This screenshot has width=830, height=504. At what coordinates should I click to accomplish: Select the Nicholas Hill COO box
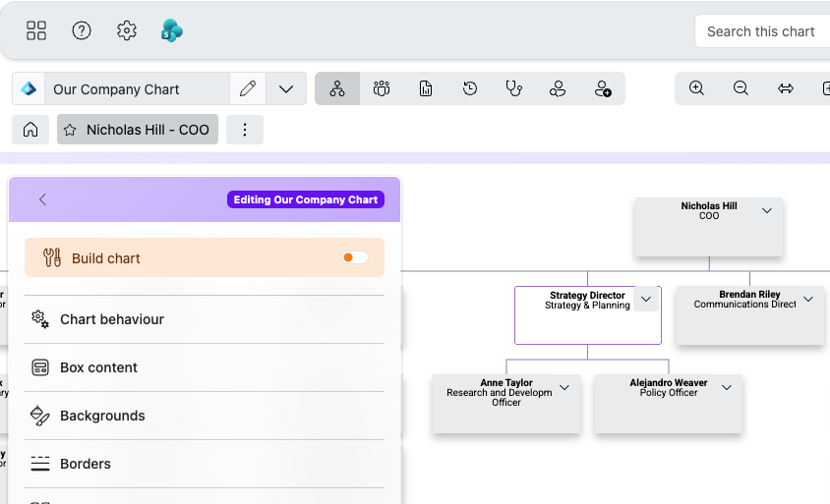(x=709, y=227)
